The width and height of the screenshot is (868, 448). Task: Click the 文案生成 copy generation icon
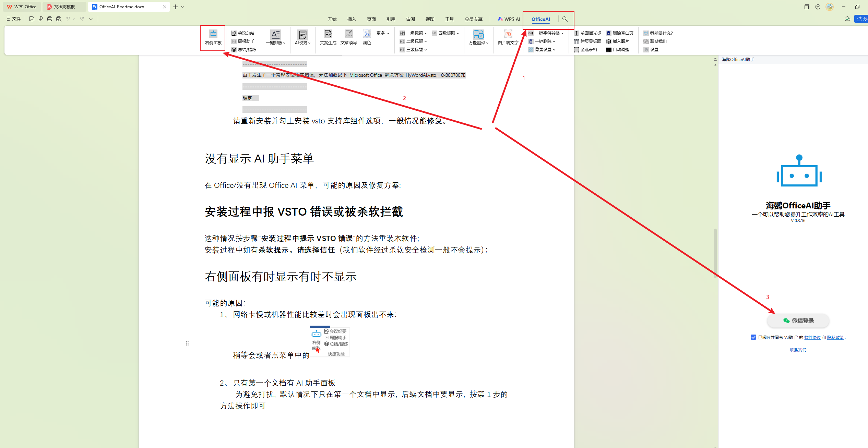(x=328, y=38)
